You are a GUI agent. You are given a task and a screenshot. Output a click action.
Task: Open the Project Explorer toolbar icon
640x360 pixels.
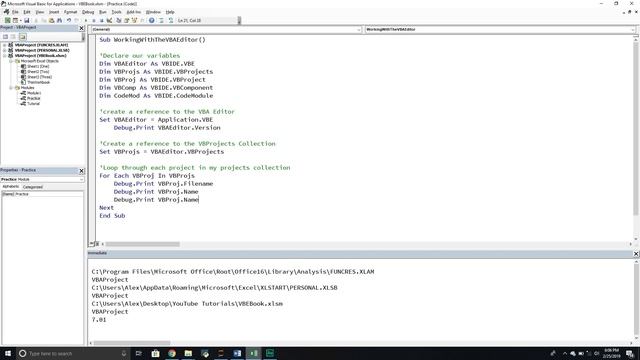(x=119, y=20)
